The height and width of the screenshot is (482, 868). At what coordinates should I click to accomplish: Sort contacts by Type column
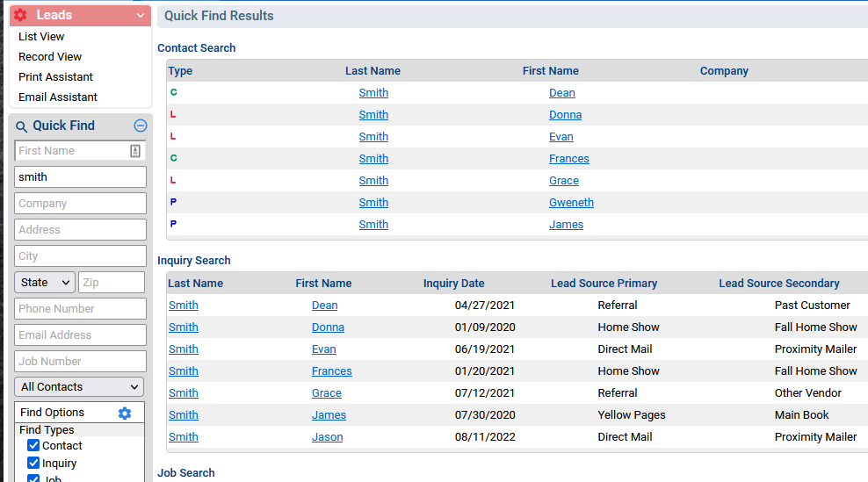point(180,71)
